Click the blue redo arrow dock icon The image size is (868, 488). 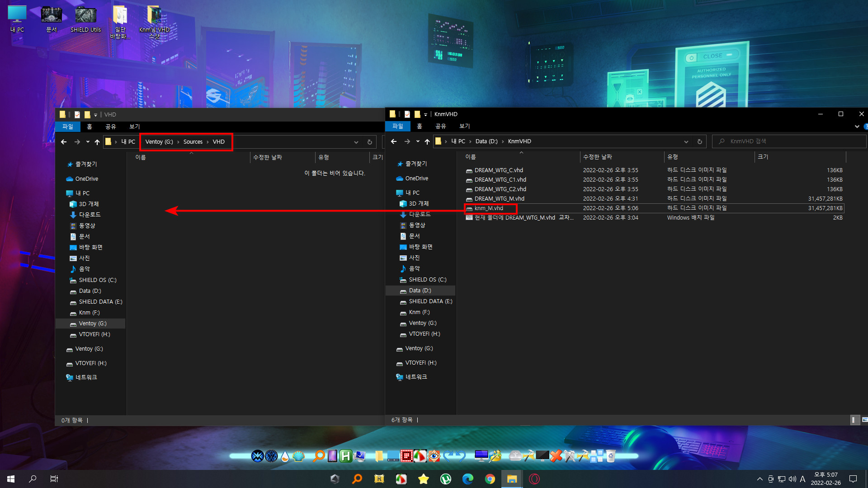[x=448, y=456]
